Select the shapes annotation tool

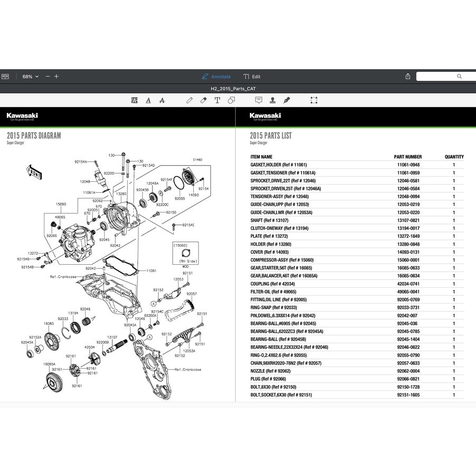(x=231, y=100)
